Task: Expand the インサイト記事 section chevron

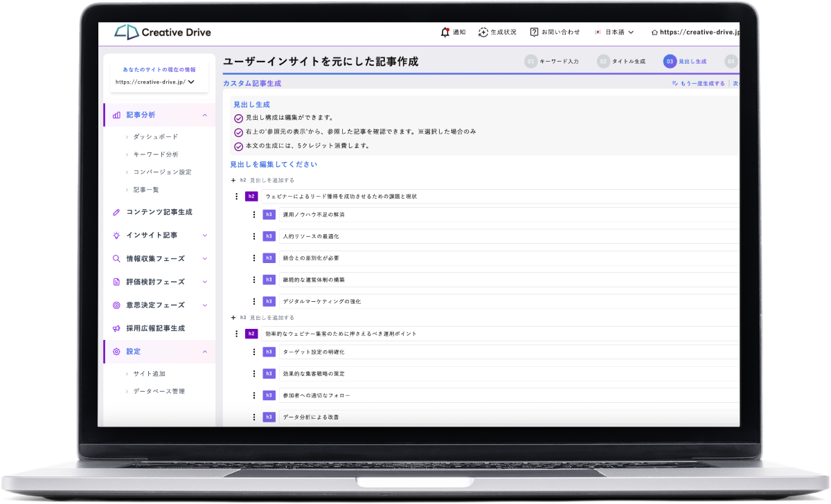Action: (x=204, y=235)
